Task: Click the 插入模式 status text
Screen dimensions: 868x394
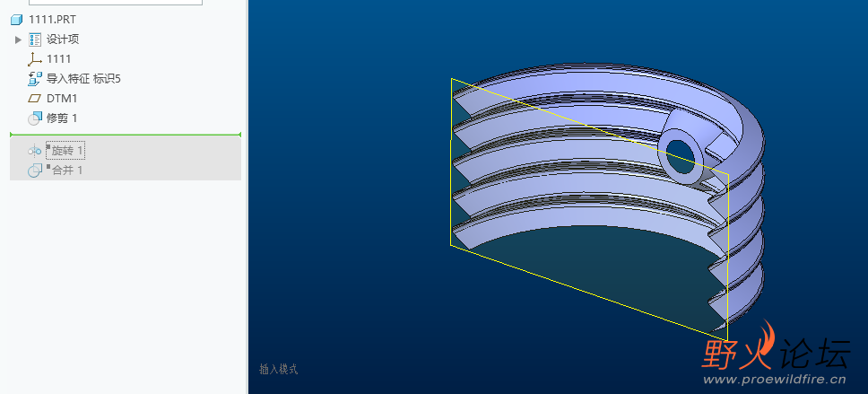Action: pos(278,369)
